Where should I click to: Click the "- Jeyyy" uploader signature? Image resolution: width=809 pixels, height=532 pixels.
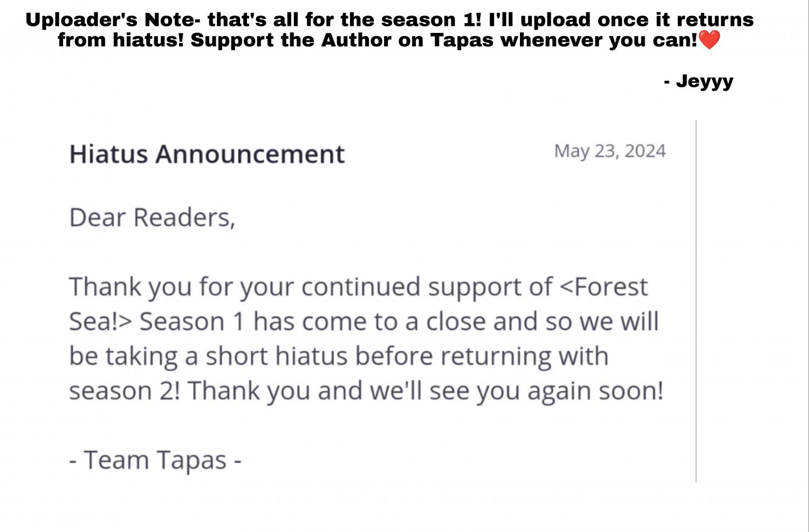(698, 81)
